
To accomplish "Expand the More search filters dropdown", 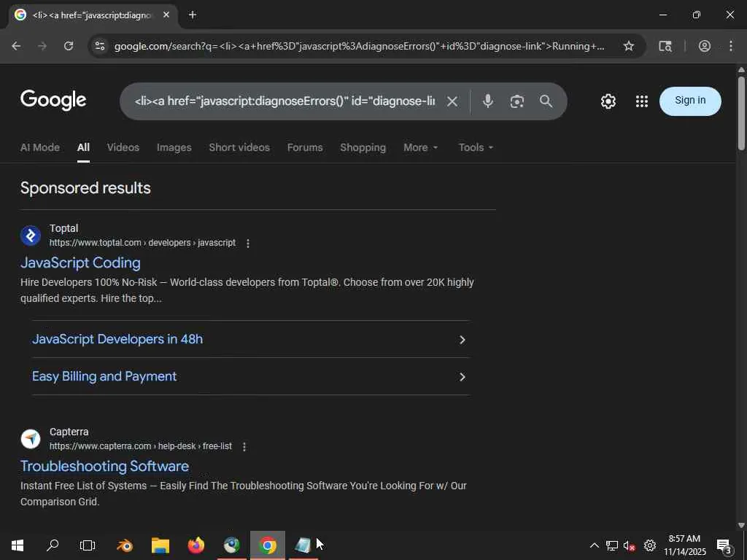I will [x=420, y=147].
